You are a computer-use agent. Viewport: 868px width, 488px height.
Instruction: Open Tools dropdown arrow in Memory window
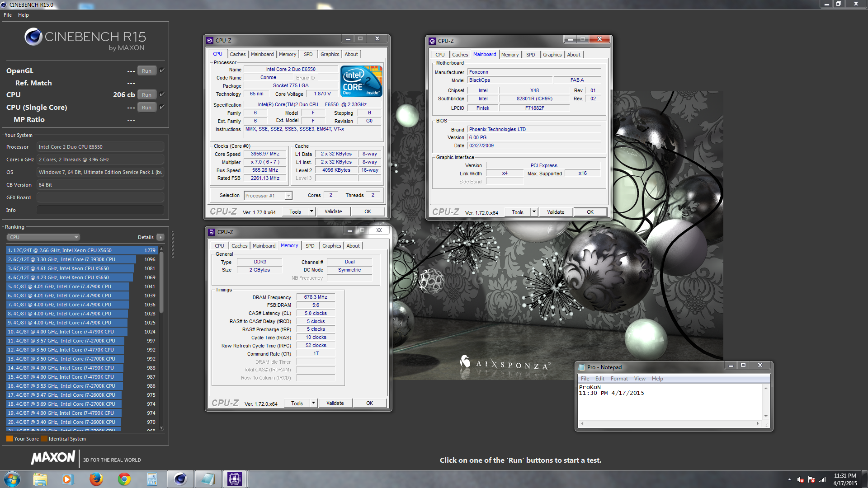(x=313, y=403)
